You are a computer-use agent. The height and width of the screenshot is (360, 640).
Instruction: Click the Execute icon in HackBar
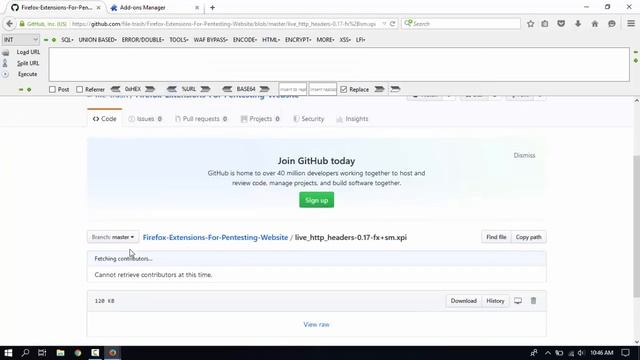5,74
